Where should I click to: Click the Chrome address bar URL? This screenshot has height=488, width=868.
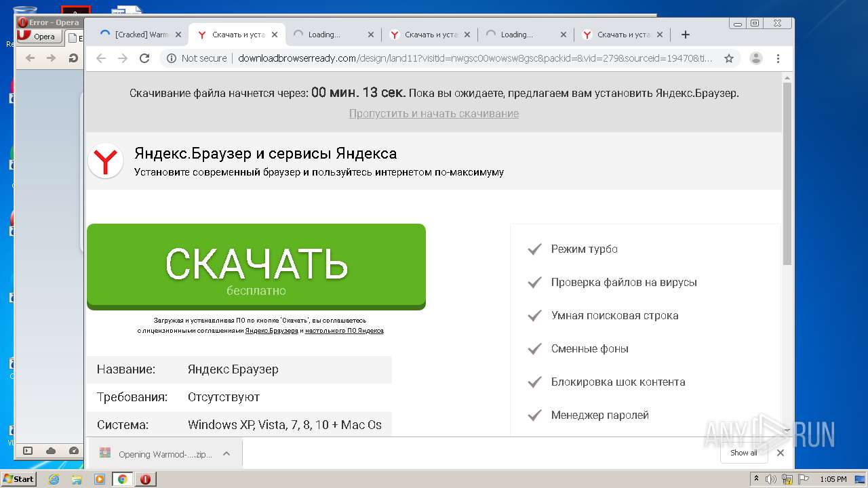[x=475, y=58]
